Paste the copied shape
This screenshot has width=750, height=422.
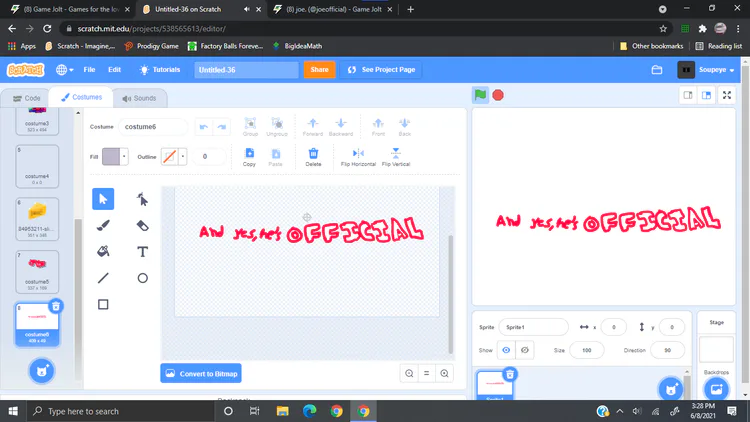tap(276, 157)
